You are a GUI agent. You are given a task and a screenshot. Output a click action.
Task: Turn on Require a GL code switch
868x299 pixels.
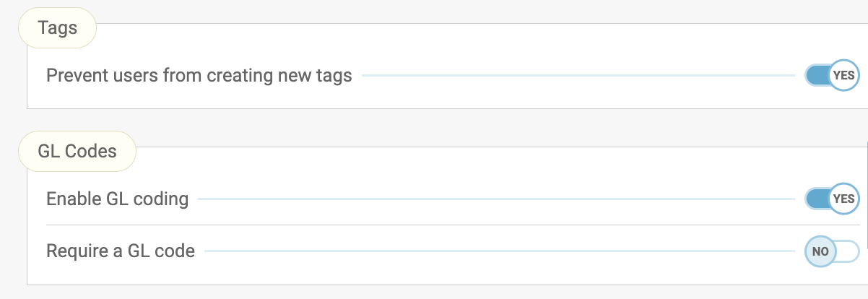tap(832, 251)
